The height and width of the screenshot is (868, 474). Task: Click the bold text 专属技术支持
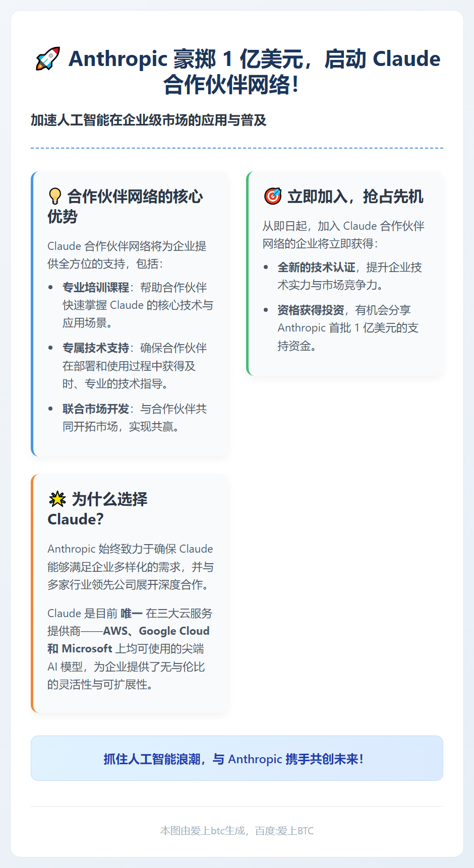(x=96, y=348)
